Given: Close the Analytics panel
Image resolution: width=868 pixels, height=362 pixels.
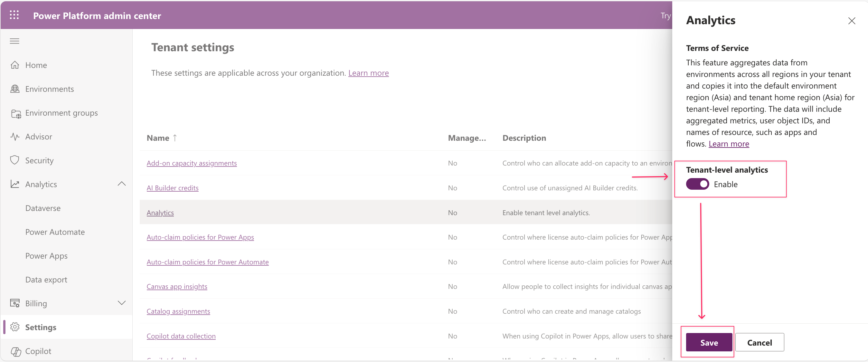Looking at the screenshot, I should tap(851, 21).
